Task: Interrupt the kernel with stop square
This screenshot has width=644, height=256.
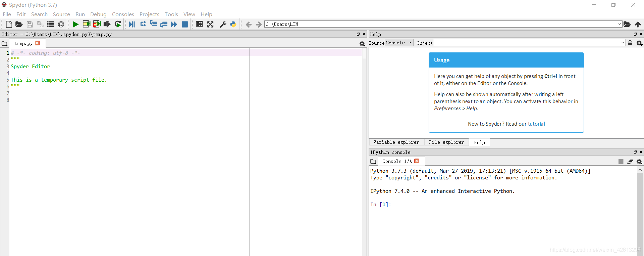Action: click(621, 162)
